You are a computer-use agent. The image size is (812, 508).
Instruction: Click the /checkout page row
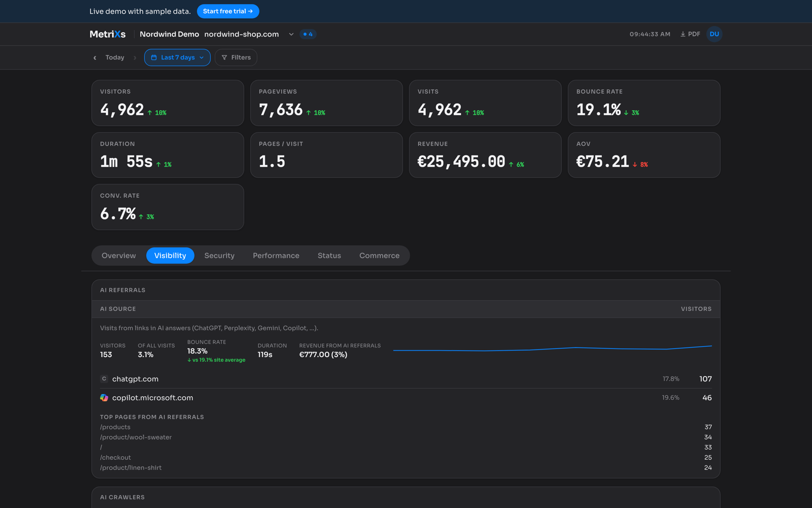point(406,458)
